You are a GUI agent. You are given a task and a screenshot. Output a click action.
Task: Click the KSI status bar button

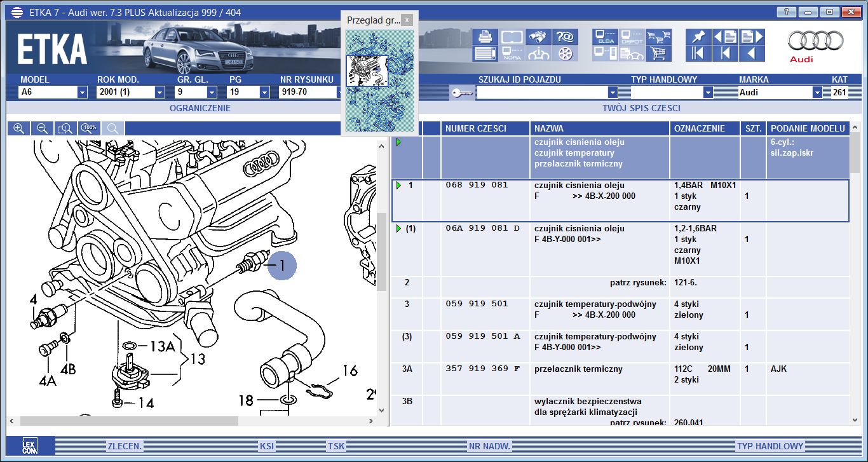click(x=267, y=446)
